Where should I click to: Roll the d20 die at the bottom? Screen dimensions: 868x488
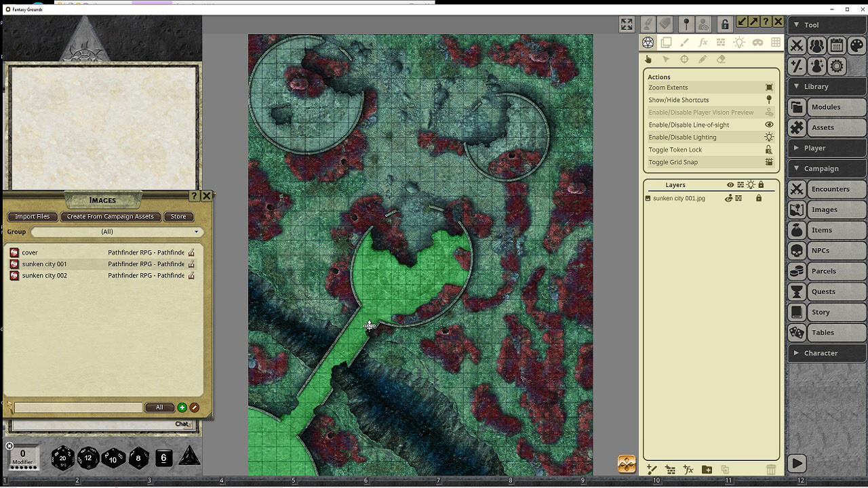coord(62,457)
